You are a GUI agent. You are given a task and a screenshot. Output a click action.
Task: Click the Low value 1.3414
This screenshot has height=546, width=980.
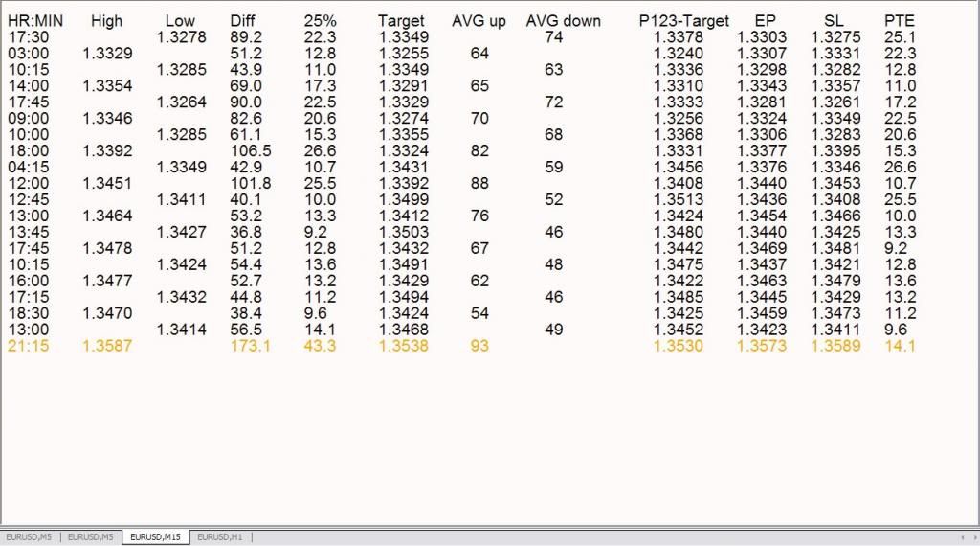[x=181, y=330]
